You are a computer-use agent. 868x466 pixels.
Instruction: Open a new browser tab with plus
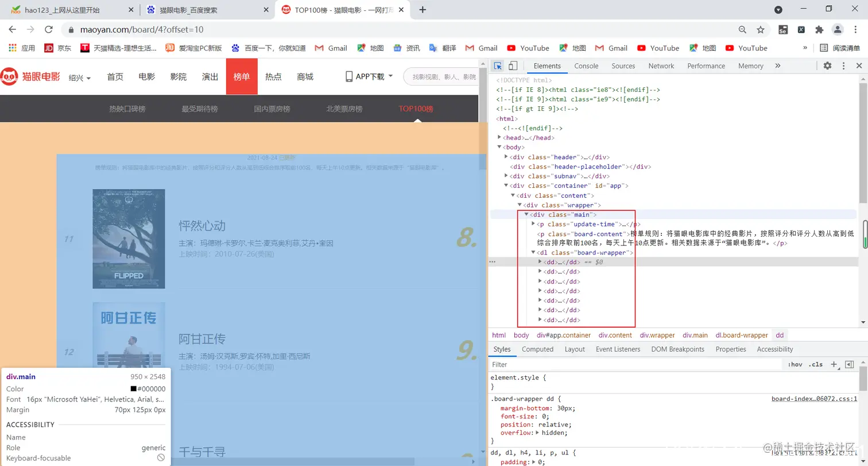[x=423, y=9]
